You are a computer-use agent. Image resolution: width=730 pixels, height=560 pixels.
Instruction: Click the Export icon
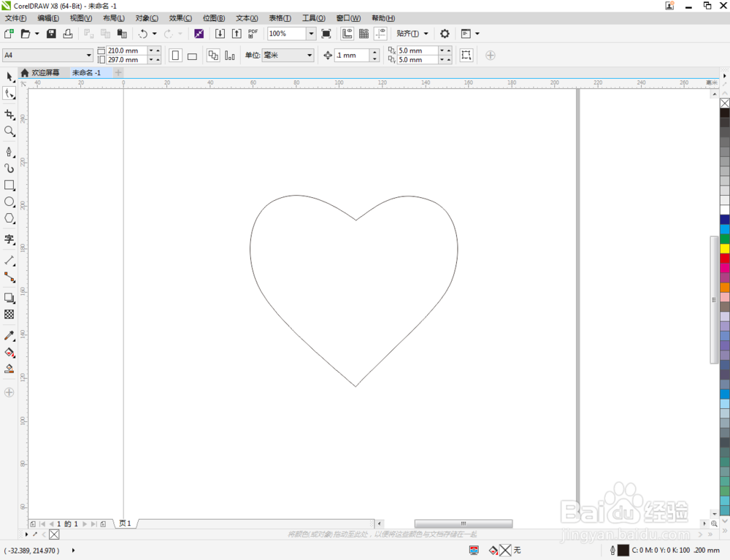point(237,34)
